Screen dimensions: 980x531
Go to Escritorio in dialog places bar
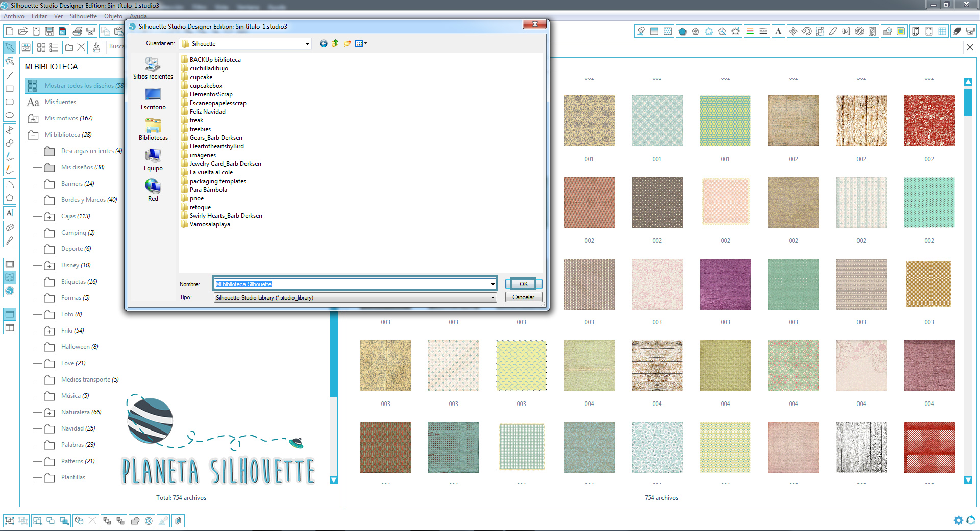[153, 99]
